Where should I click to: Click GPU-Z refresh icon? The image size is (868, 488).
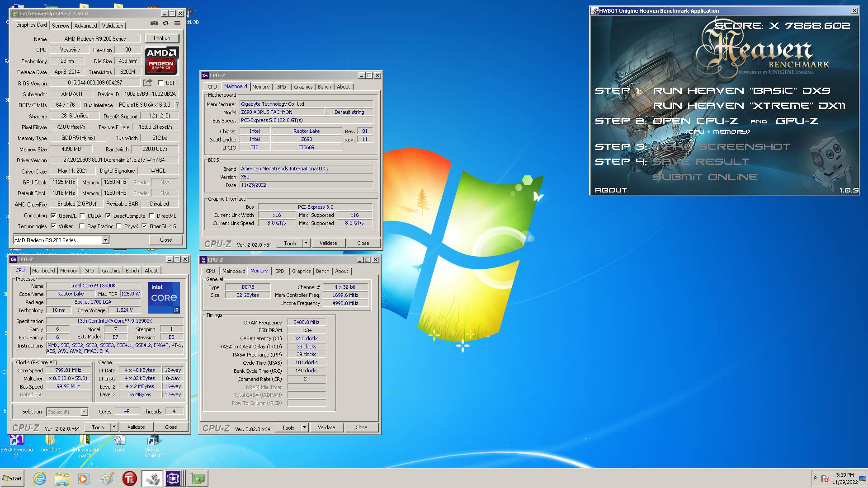tap(166, 23)
